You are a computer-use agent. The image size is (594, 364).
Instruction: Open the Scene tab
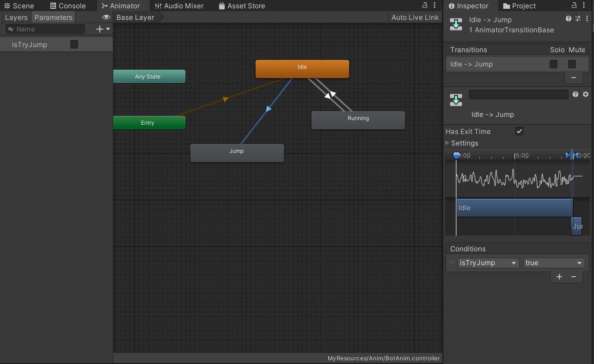tap(19, 6)
